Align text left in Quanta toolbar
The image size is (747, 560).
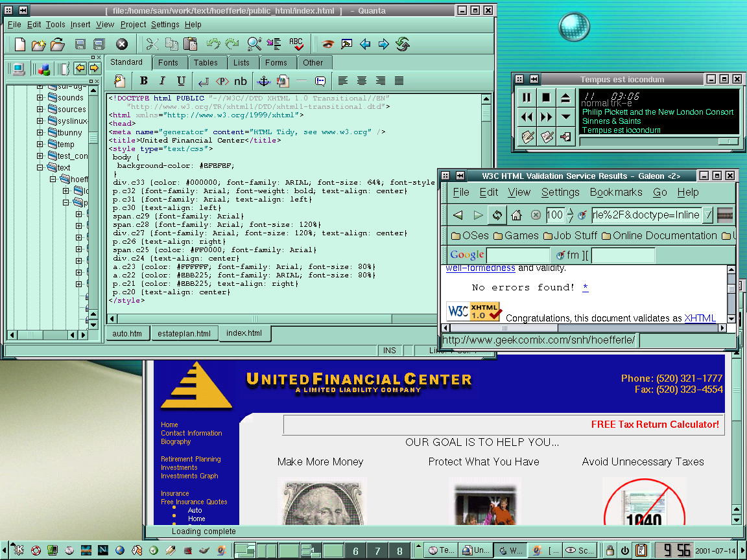pos(343,81)
